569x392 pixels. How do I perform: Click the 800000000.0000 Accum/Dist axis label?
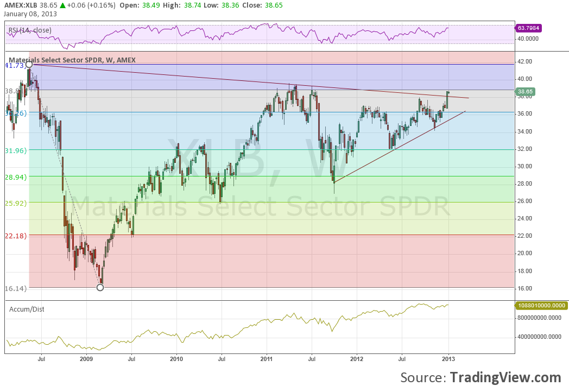coord(539,318)
